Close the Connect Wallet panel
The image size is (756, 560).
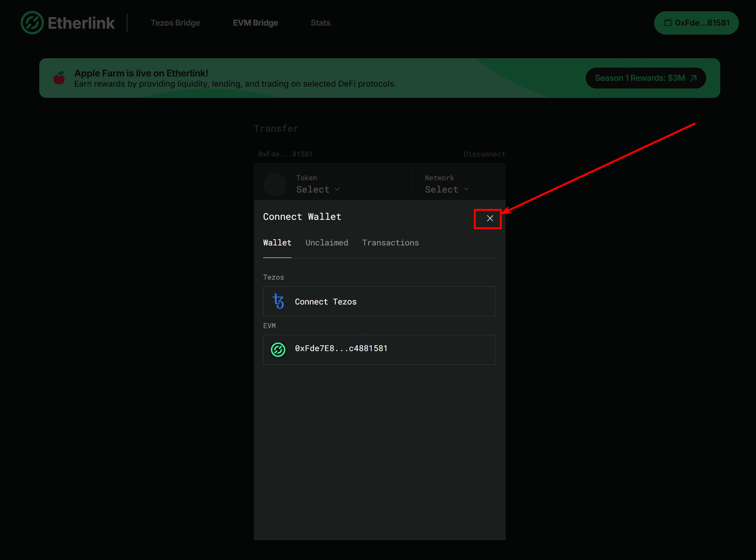click(x=490, y=218)
